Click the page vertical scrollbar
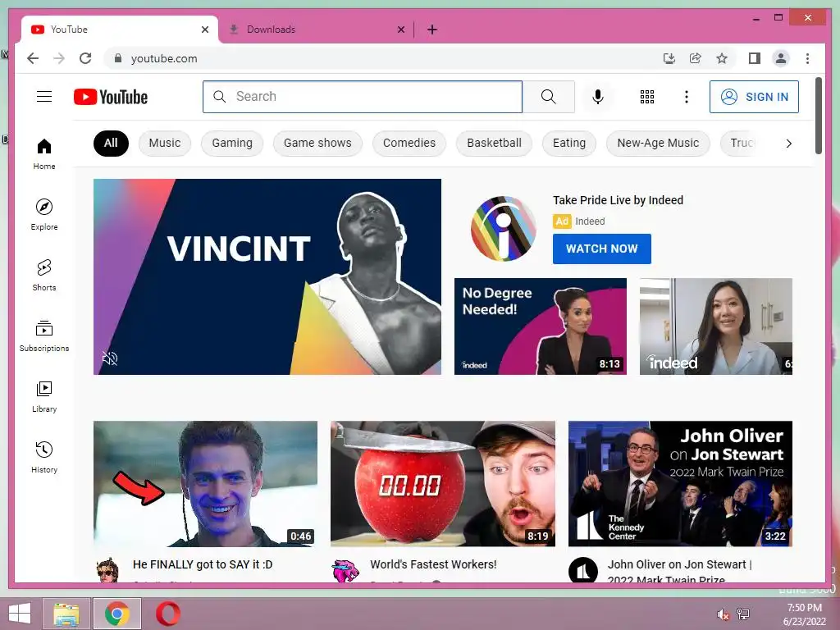 tap(819, 116)
